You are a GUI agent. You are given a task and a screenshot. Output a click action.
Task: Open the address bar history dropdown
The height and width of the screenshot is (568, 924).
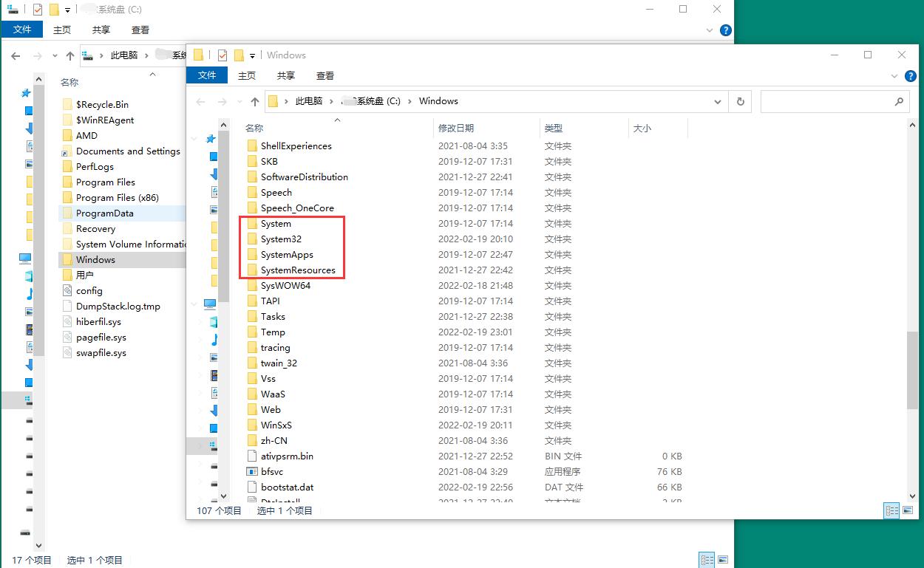pyautogui.click(x=719, y=101)
